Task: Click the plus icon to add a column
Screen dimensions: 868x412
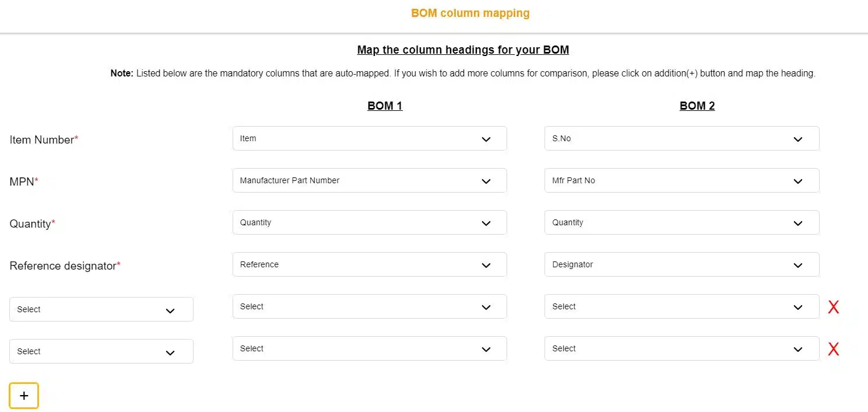Action: (24, 396)
